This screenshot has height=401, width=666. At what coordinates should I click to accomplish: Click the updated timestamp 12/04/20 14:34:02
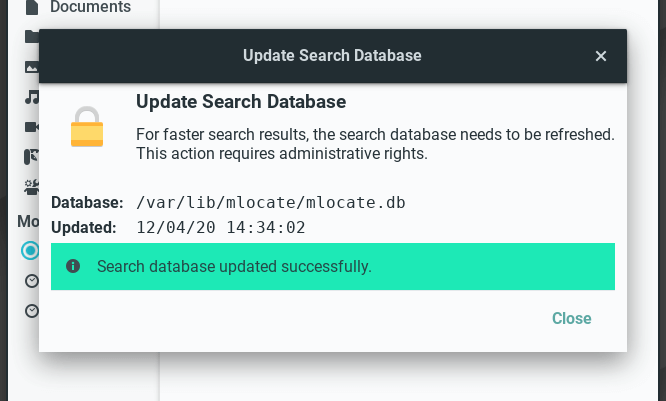(220, 228)
